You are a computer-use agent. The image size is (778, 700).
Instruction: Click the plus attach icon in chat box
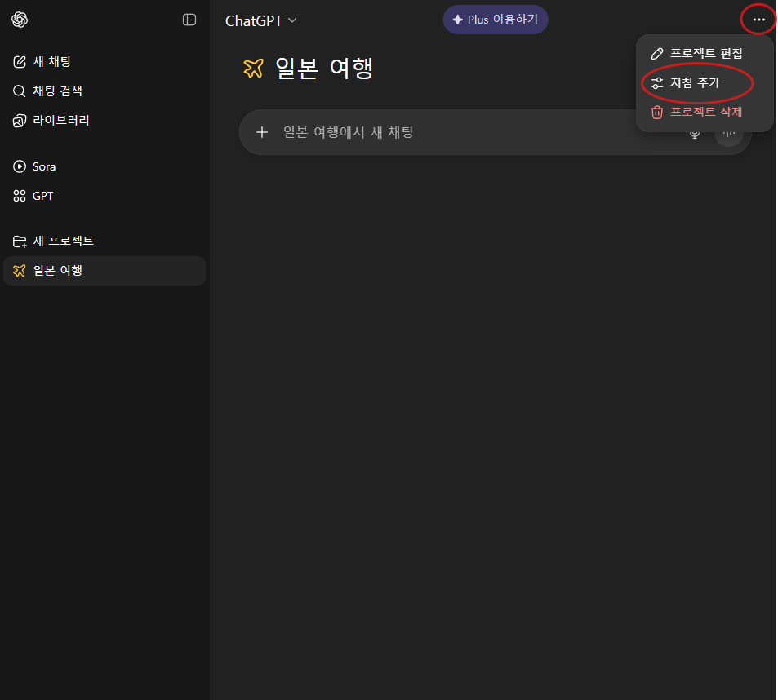coord(261,132)
